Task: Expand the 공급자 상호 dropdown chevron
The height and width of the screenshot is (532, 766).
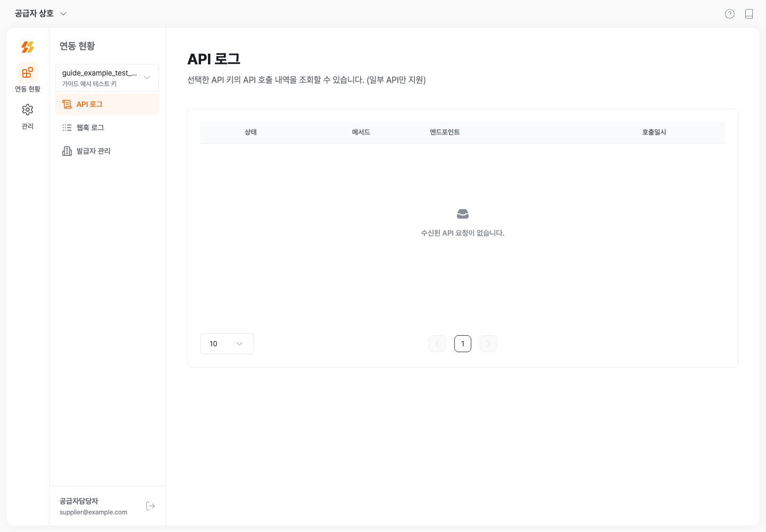Action: tap(63, 14)
